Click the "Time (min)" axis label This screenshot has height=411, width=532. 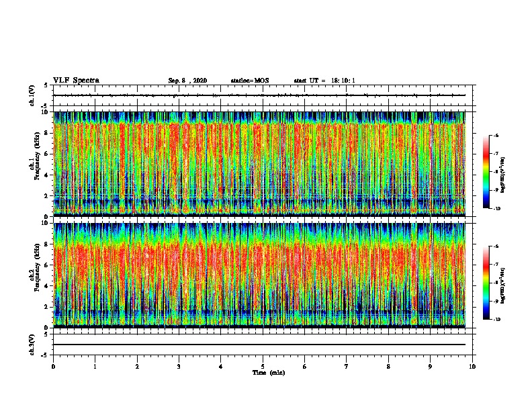pyautogui.click(x=269, y=373)
